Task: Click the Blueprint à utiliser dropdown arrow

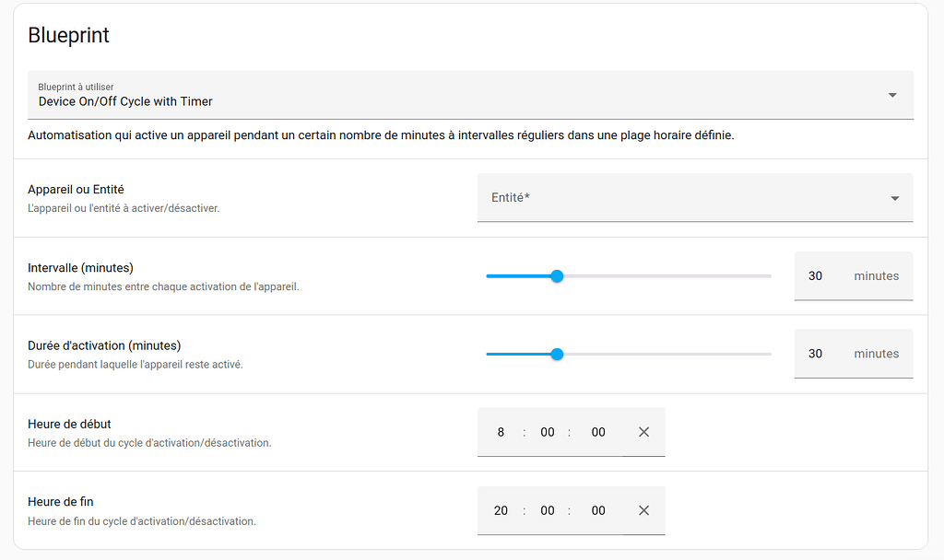Action: point(892,95)
